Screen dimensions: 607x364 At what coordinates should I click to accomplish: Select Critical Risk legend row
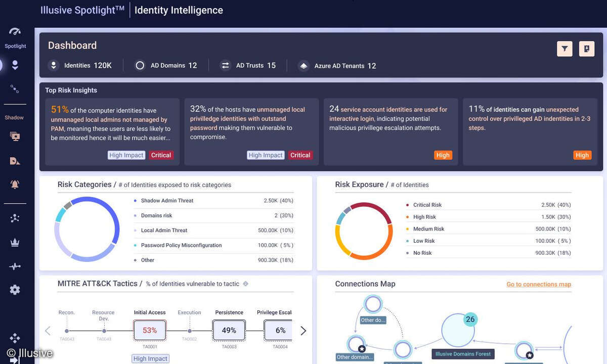pyautogui.click(x=488, y=205)
